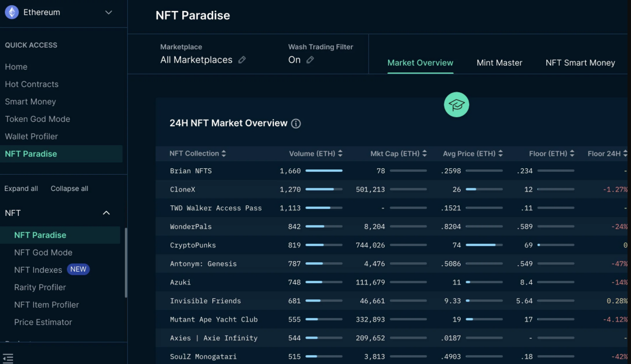The height and width of the screenshot is (364, 631).
Task: Click the NEW badge beside NFT Indexes
Action: click(78, 269)
